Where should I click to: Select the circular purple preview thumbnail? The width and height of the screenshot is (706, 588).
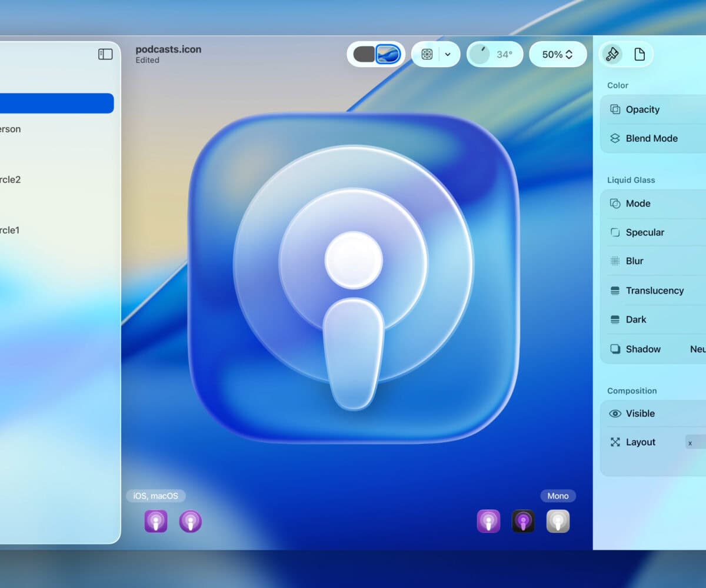191,521
